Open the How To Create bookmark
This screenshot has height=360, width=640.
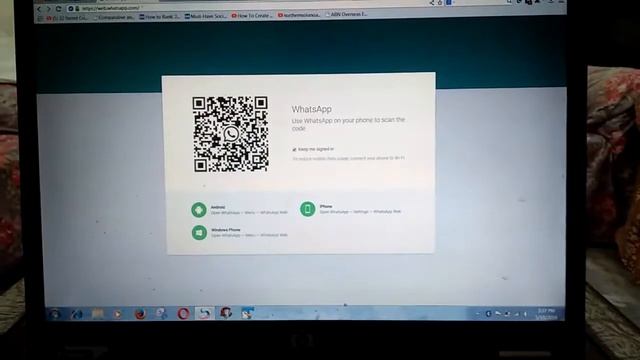tap(252, 16)
